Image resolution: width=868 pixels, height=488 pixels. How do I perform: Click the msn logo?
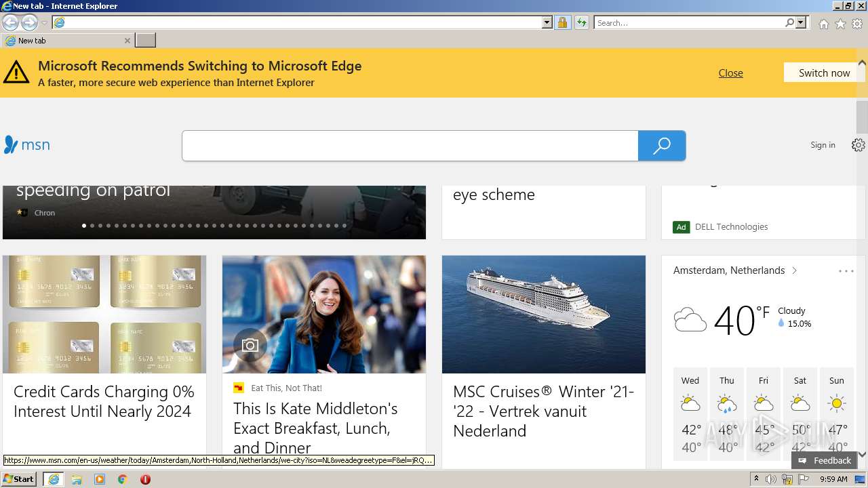(26, 144)
